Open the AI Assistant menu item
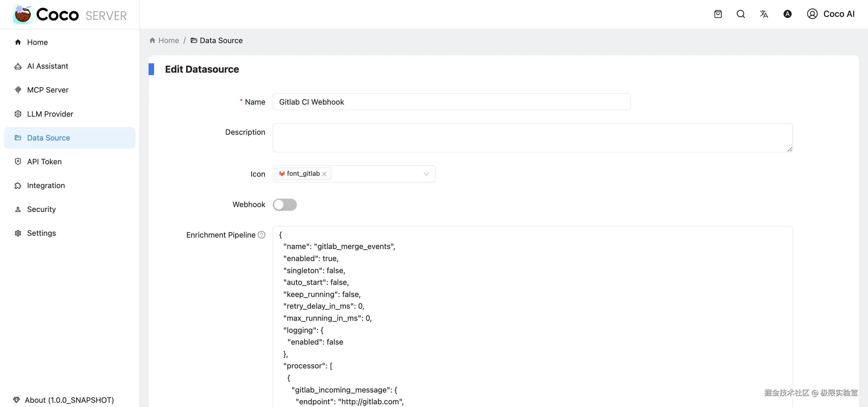Viewport: 868px width, 407px height. click(48, 66)
